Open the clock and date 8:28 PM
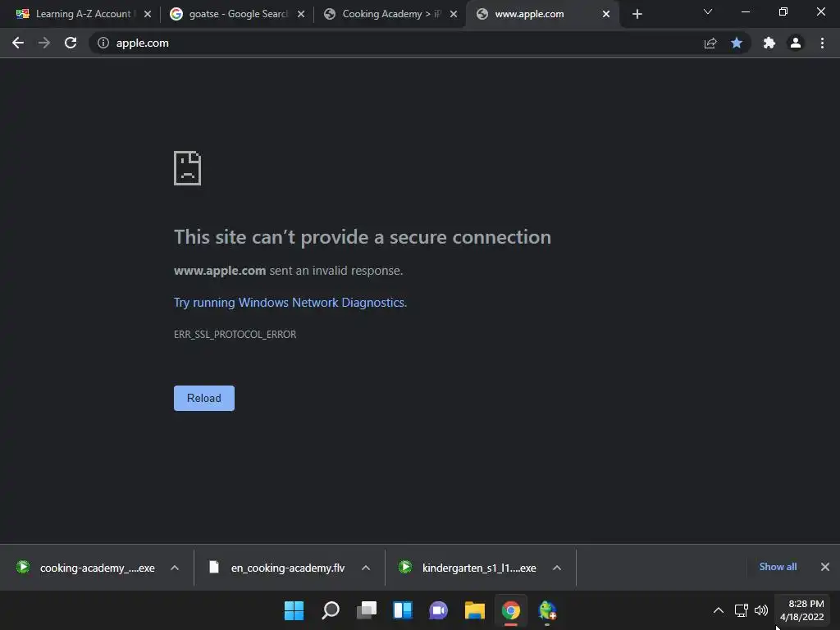This screenshot has height=630, width=840. (802, 610)
